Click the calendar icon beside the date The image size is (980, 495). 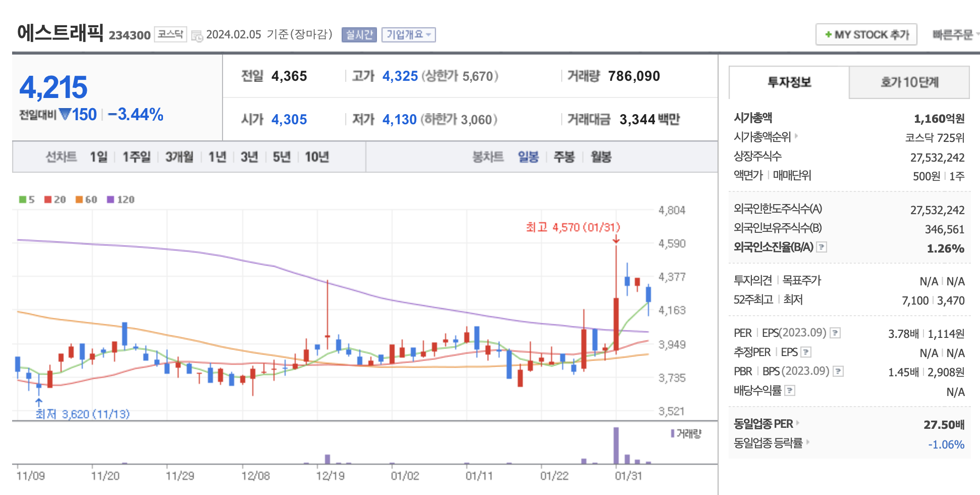tap(197, 36)
